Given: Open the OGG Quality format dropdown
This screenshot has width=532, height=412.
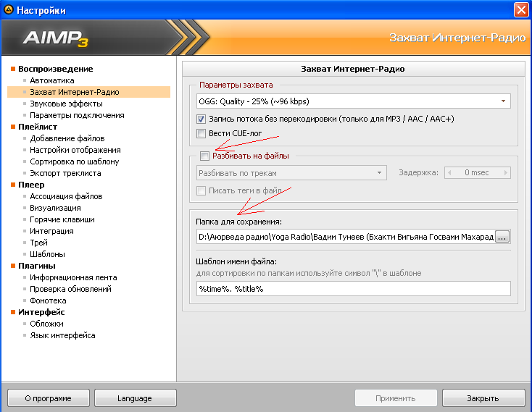Looking at the screenshot, I should [353, 101].
